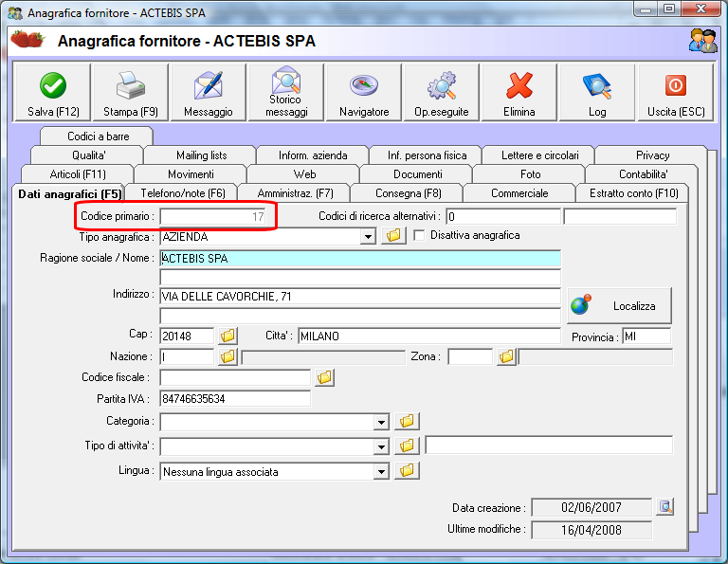The width and height of the screenshot is (728, 564).
Task: Open the Inform. azienda tab
Action: point(313,155)
